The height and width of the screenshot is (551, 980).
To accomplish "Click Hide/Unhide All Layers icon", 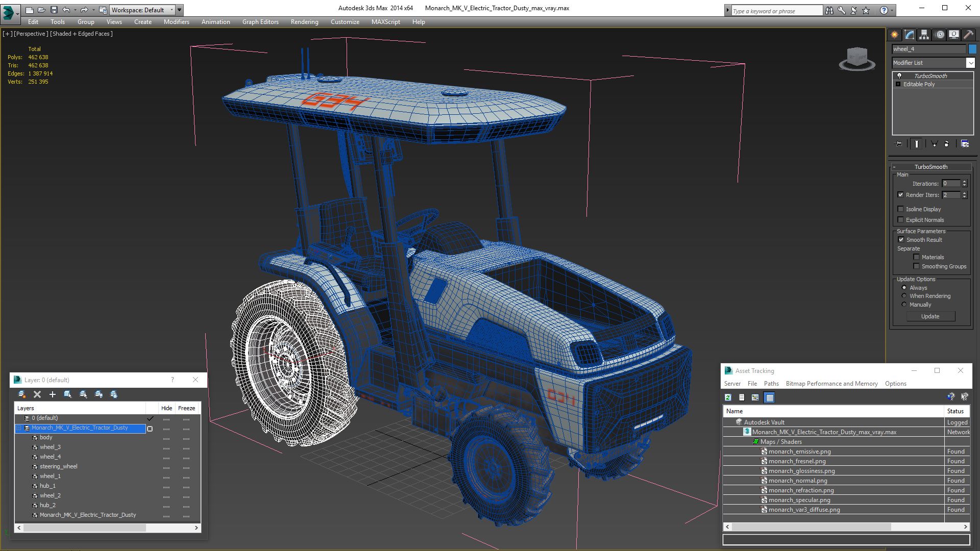I will [x=99, y=394].
